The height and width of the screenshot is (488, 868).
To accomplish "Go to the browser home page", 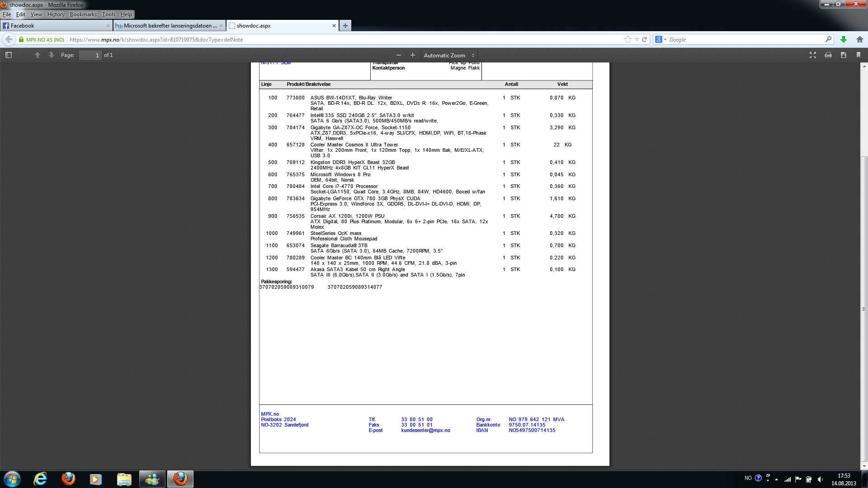I will 860,40.
